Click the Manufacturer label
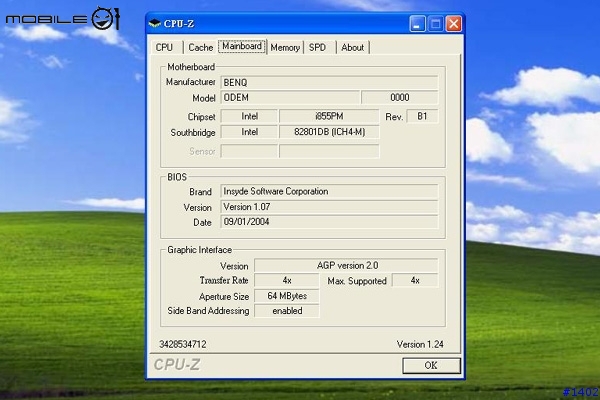 point(191,82)
